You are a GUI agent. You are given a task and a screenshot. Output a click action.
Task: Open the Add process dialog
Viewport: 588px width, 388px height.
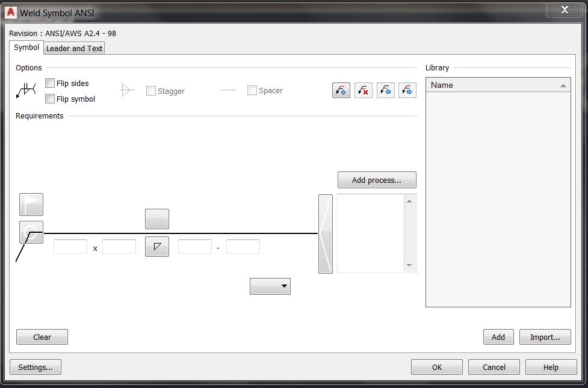(376, 179)
